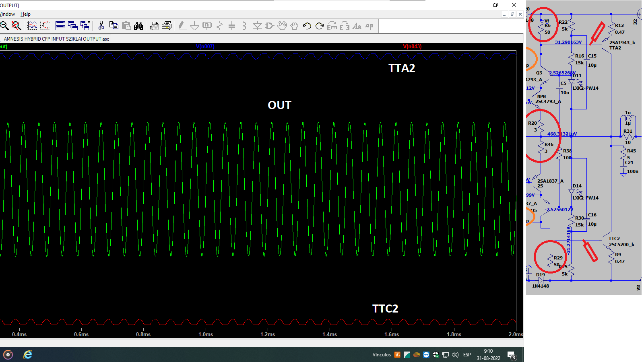Click the Undo arrow icon
Image resolution: width=644 pixels, height=362 pixels.
point(307,26)
